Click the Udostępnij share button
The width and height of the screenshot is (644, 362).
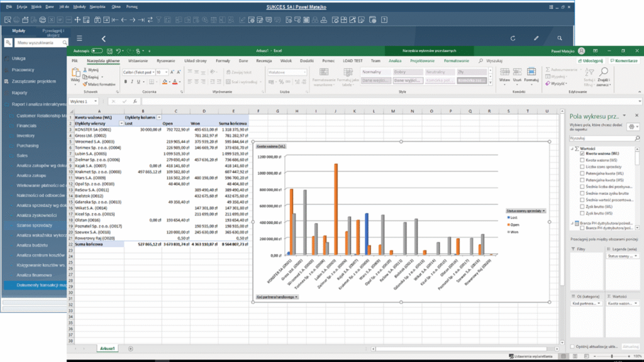click(591, 61)
